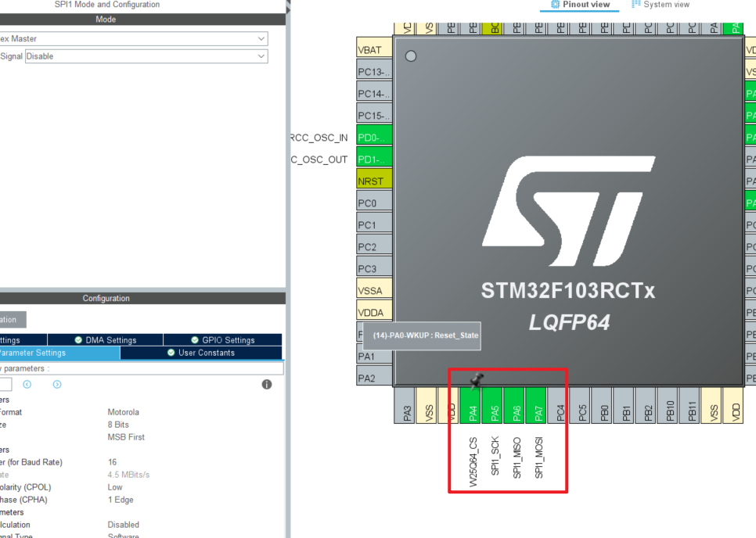
Task: Expand the SPI Mode dropdown showing Master
Action: pos(134,38)
